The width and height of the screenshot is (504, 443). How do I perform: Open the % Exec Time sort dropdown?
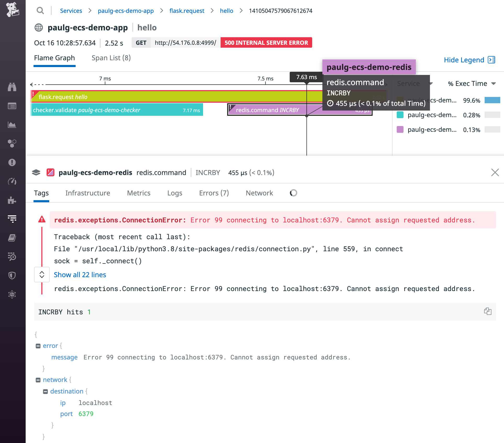(494, 83)
